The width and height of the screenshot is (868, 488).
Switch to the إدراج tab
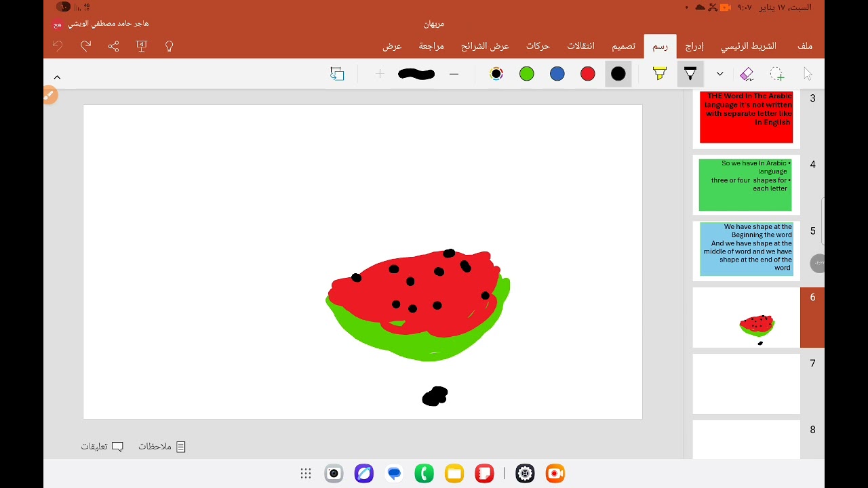click(694, 46)
